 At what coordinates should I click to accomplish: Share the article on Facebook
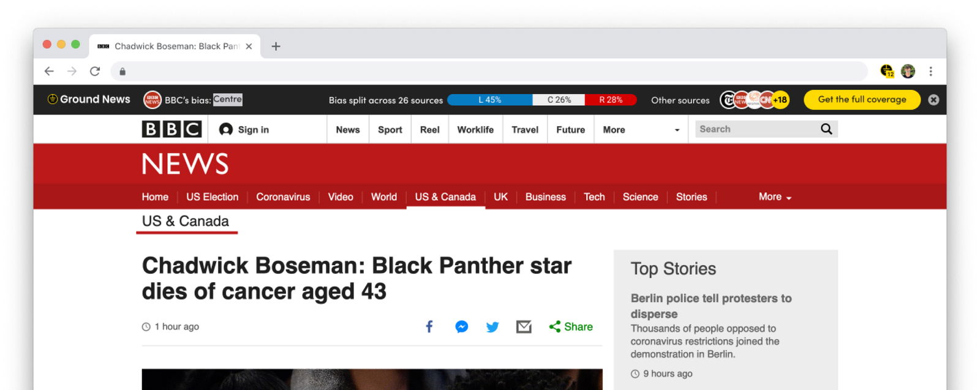tap(429, 327)
